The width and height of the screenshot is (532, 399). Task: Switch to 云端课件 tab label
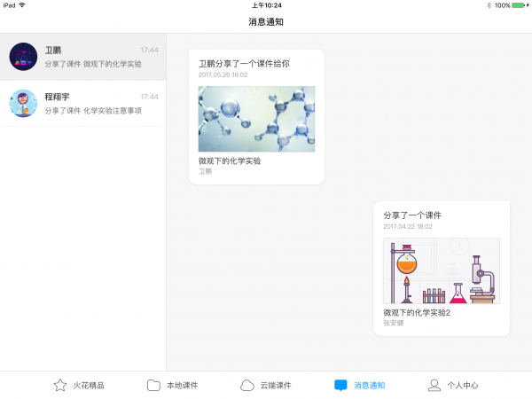click(275, 386)
